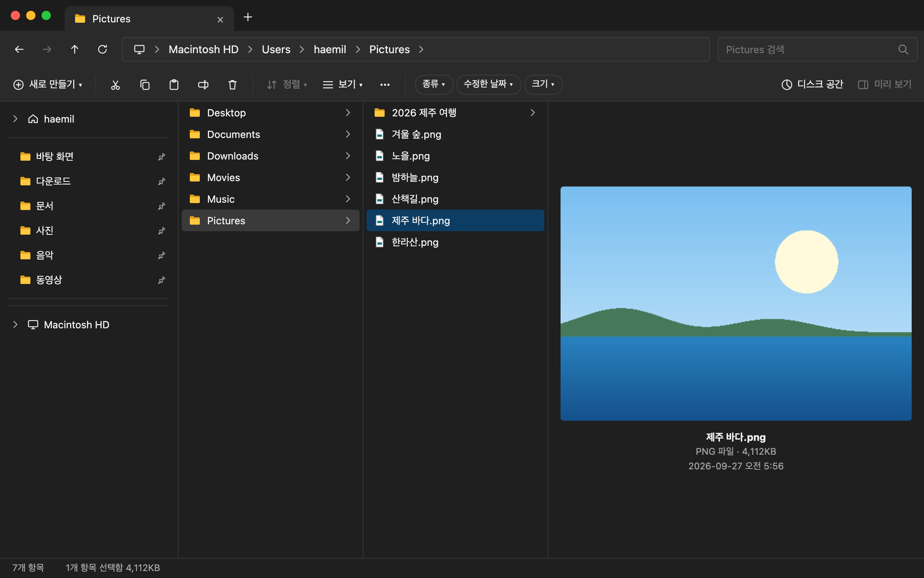924x578 pixels.
Task: Open the 종류 filter dropdown
Action: (x=434, y=84)
